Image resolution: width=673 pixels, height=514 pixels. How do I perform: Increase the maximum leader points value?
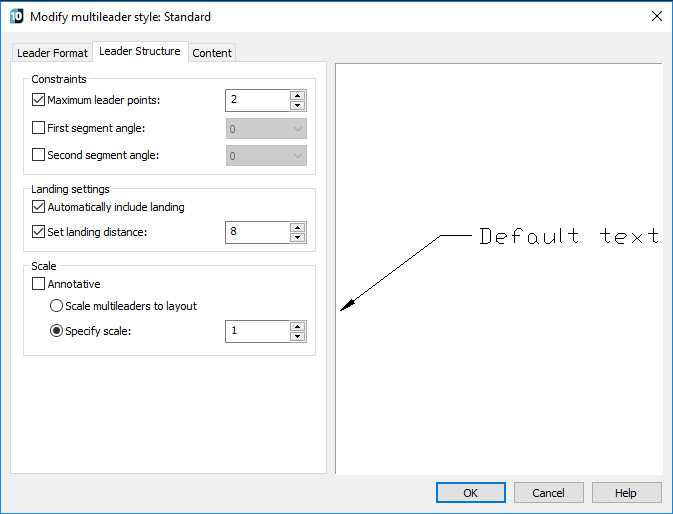(297, 95)
